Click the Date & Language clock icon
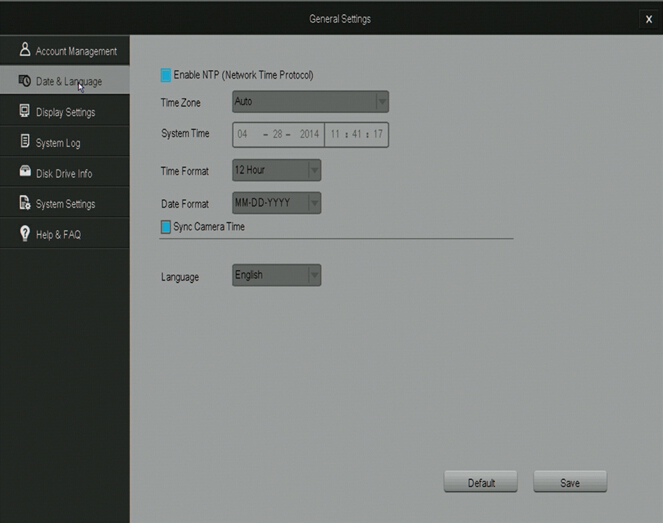The height and width of the screenshot is (523, 663). (25, 80)
